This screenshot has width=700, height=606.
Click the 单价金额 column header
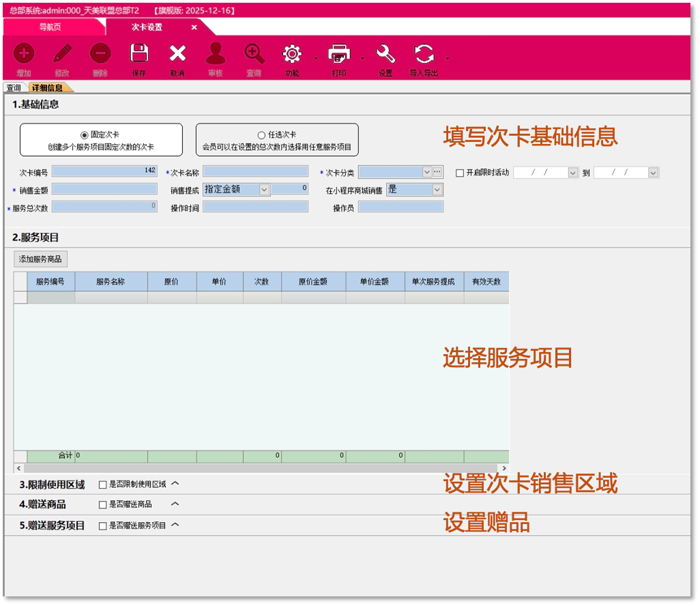click(375, 282)
